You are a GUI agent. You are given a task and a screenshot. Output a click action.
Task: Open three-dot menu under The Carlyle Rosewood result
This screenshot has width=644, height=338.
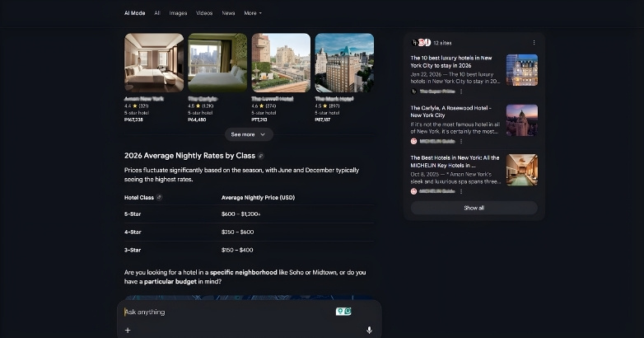pyautogui.click(x=461, y=141)
